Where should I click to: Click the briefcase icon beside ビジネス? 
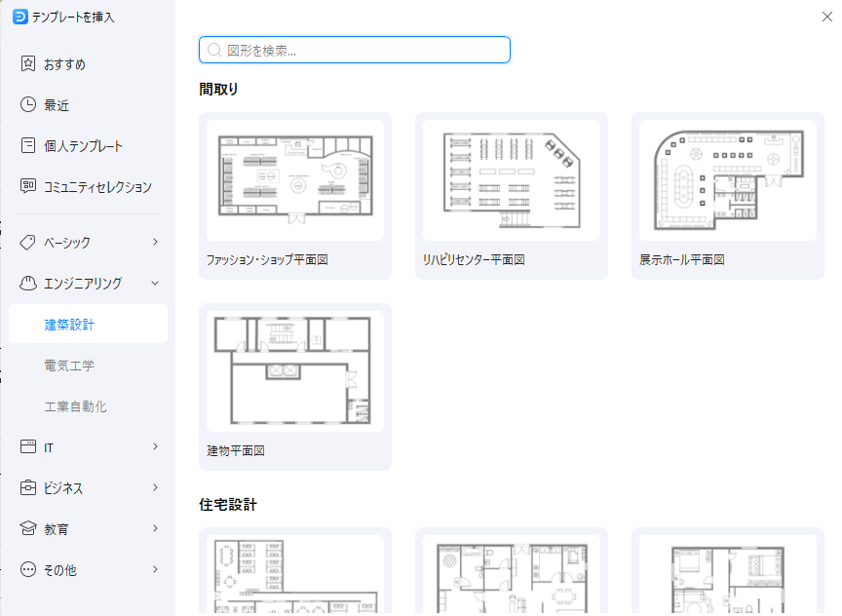(x=28, y=487)
